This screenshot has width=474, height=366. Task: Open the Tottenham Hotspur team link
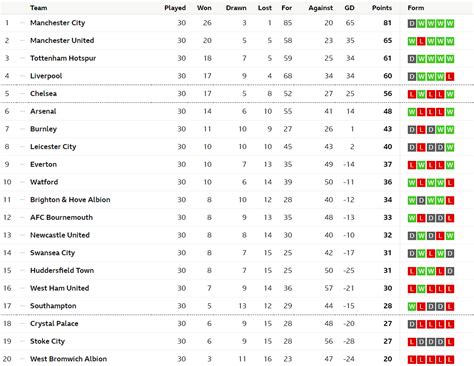(63, 58)
